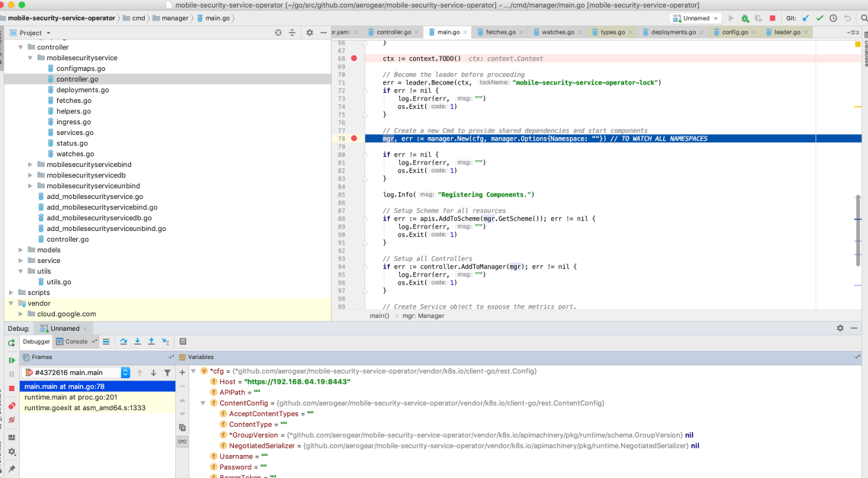This screenshot has height=478, width=868.
Task: Select runtime.main at proc.go:201 frame
Action: (x=71, y=397)
